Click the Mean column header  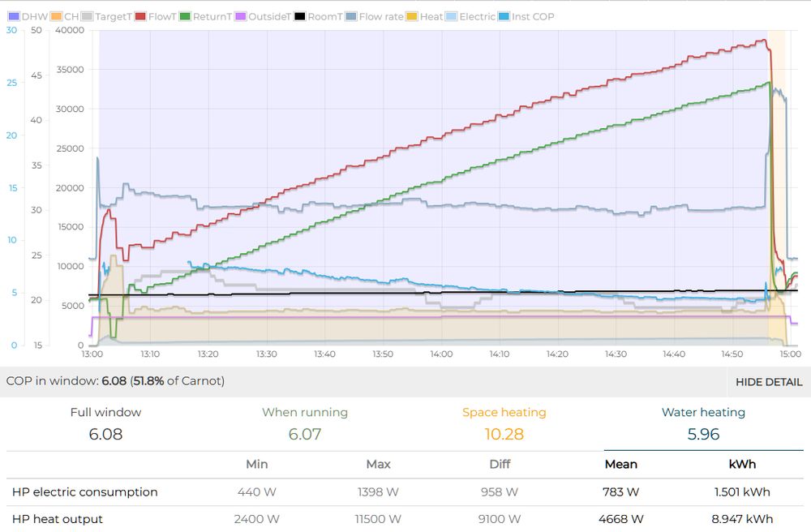pyautogui.click(x=620, y=464)
